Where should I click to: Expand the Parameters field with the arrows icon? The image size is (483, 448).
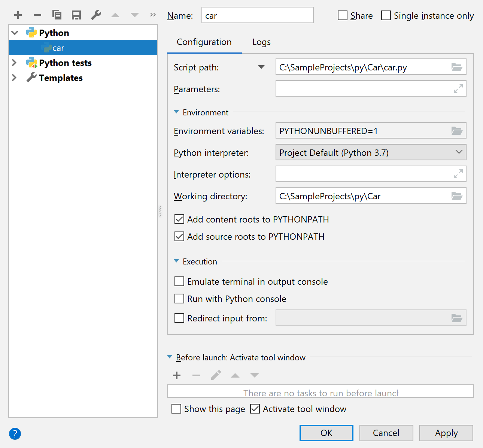pyautogui.click(x=458, y=88)
